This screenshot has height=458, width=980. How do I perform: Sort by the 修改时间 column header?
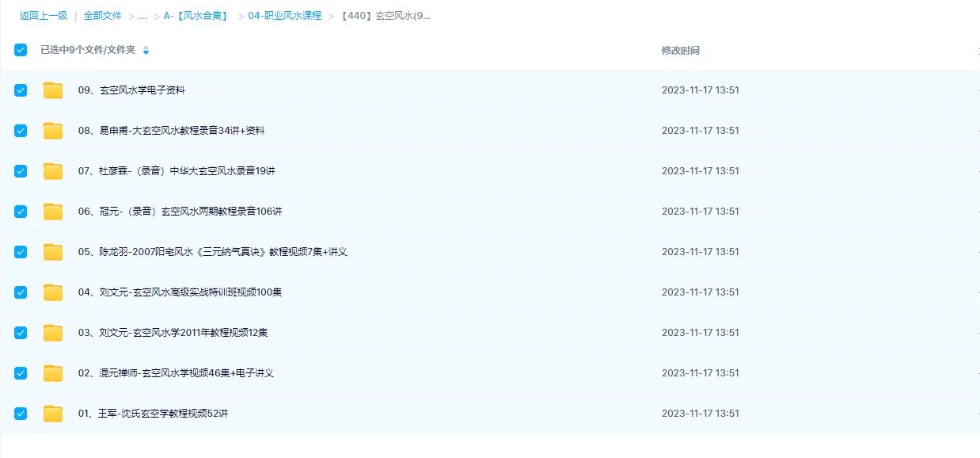click(x=680, y=51)
